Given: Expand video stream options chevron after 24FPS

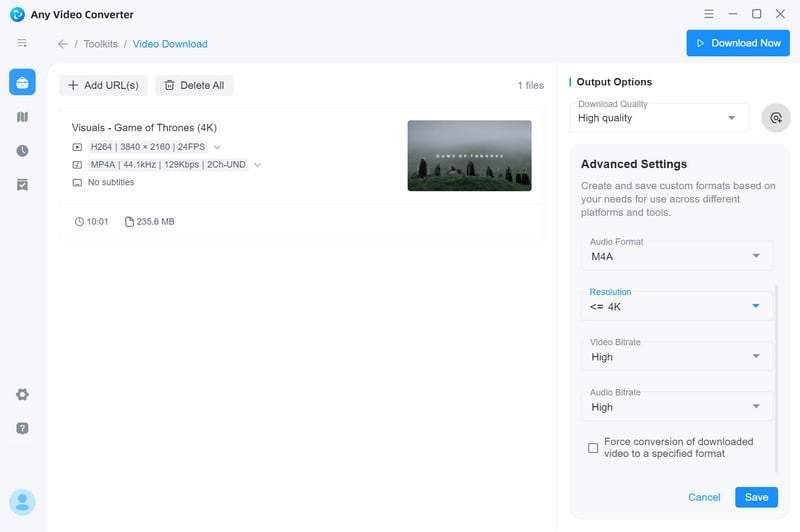Looking at the screenshot, I should (x=217, y=147).
